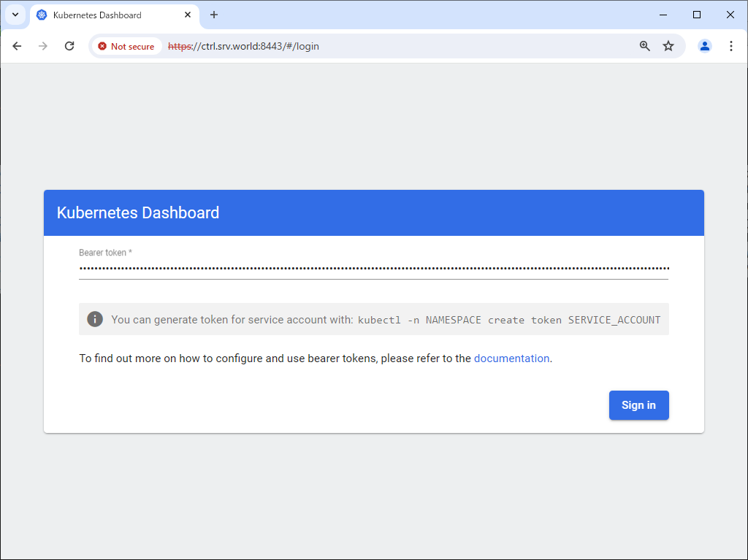Close the Chrome window
The height and width of the screenshot is (560, 748).
point(730,15)
